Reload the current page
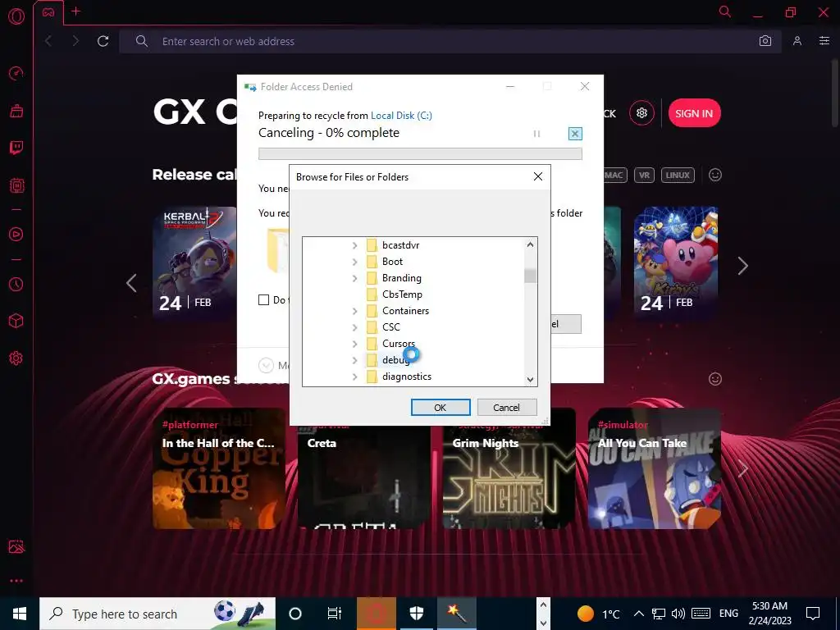 tap(103, 41)
